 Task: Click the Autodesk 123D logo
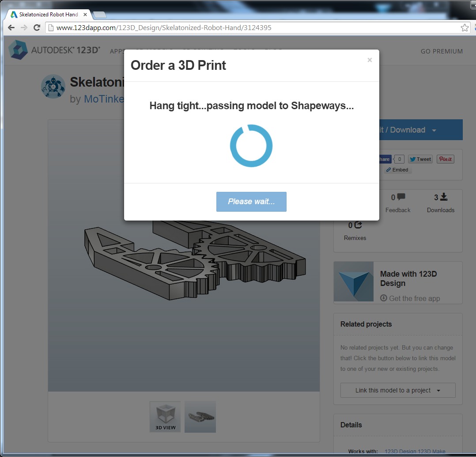(54, 50)
